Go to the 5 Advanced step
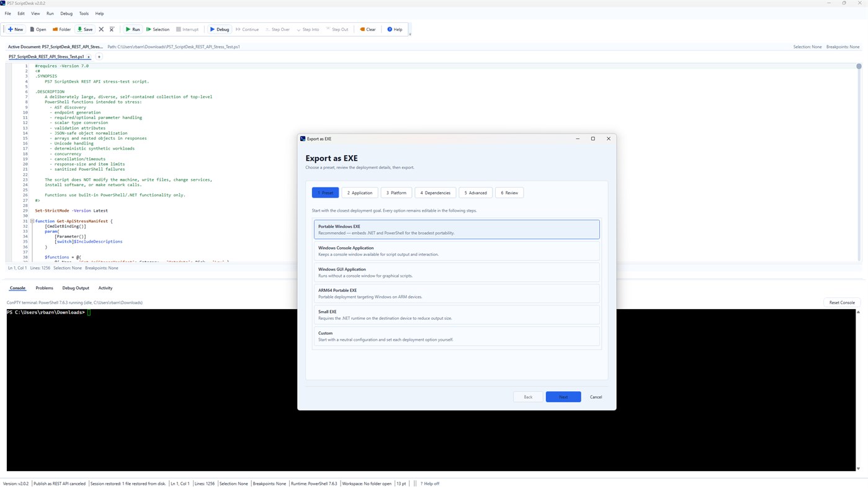 point(476,193)
